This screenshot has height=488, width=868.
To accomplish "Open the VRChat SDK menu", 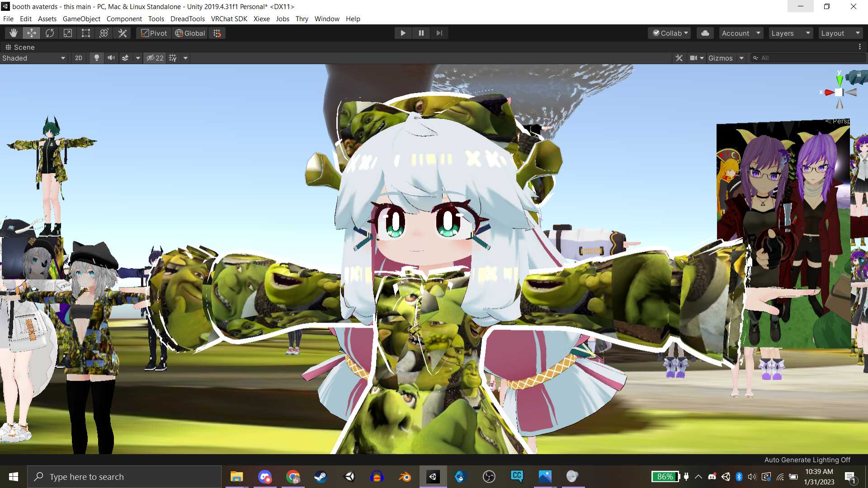I will pos(229,19).
